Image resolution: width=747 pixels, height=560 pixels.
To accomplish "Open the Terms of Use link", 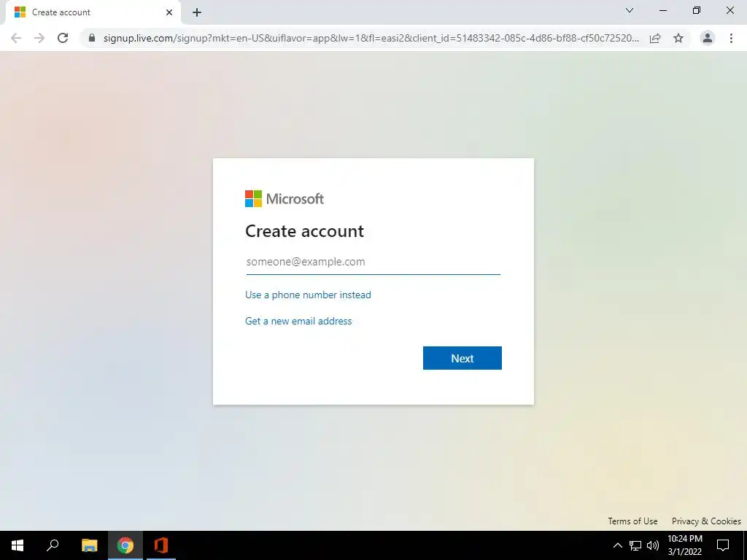I will pos(632,521).
